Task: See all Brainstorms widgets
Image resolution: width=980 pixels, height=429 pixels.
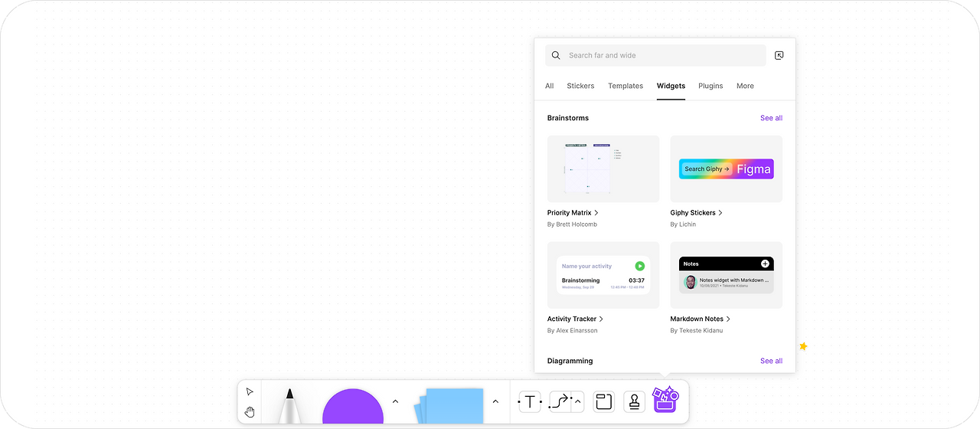Action: coord(771,118)
